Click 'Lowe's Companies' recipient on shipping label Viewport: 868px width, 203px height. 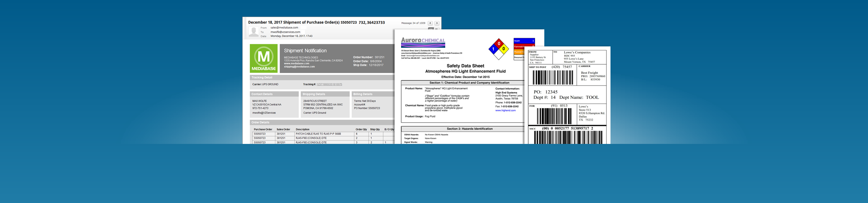tap(577, 52)
